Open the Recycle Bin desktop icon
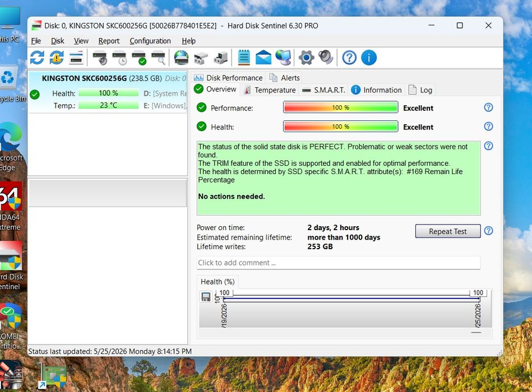 pos(11,85)
